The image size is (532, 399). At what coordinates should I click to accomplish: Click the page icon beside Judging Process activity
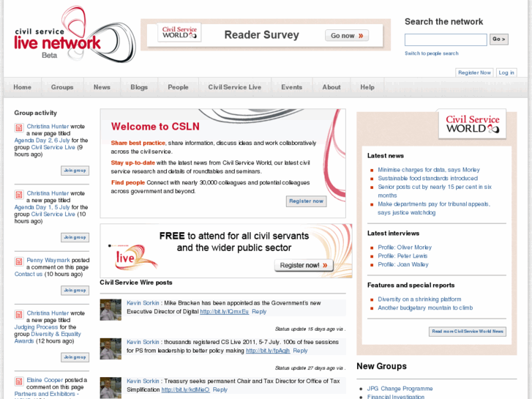pos(19,315)
